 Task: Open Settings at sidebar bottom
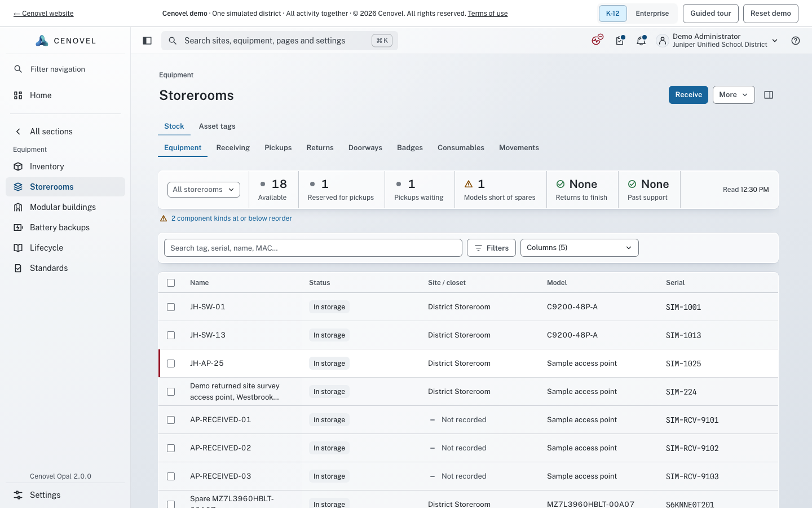pos(65,495)
